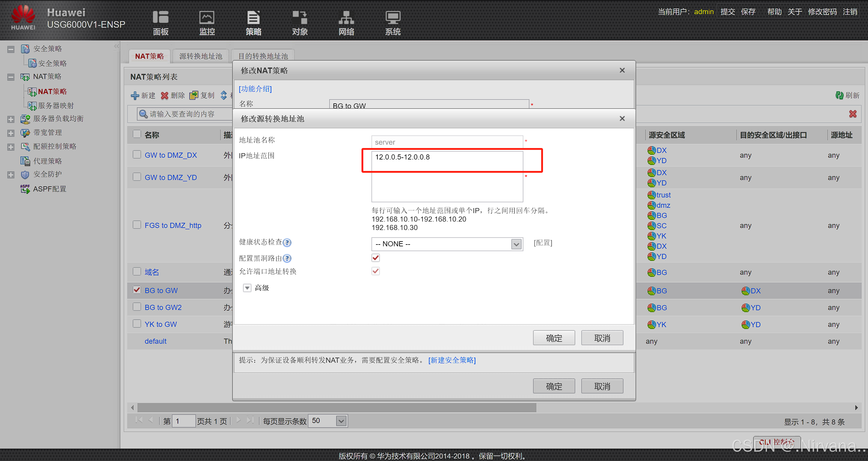Click 提交 in the top menu

pyautogui.click(x=728, y=12)
